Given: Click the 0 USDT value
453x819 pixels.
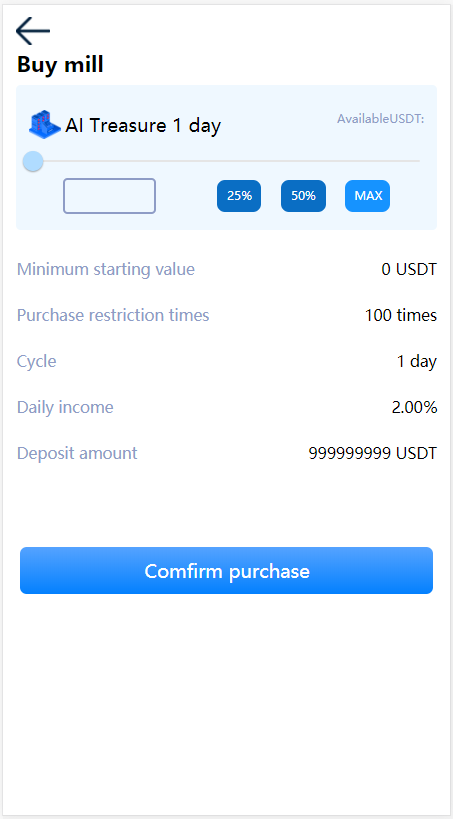Looking at the screenshot, I should [409, 270].
